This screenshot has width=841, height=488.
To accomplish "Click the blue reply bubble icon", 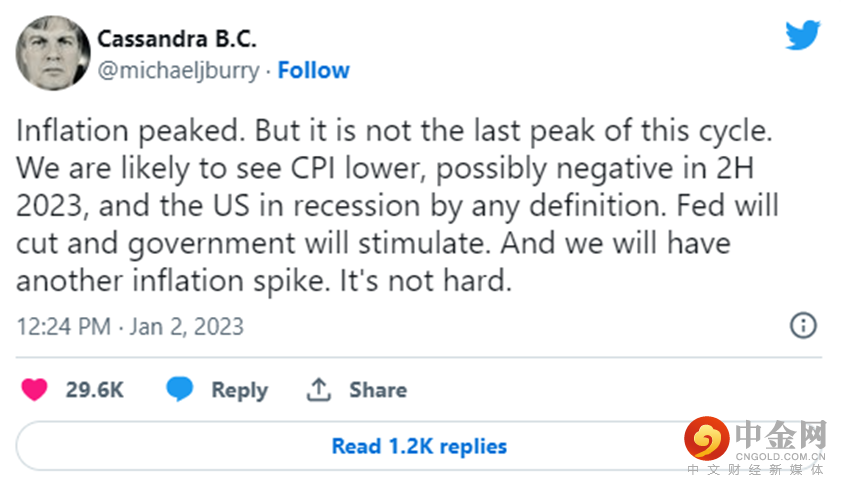I will pos(181,389).
